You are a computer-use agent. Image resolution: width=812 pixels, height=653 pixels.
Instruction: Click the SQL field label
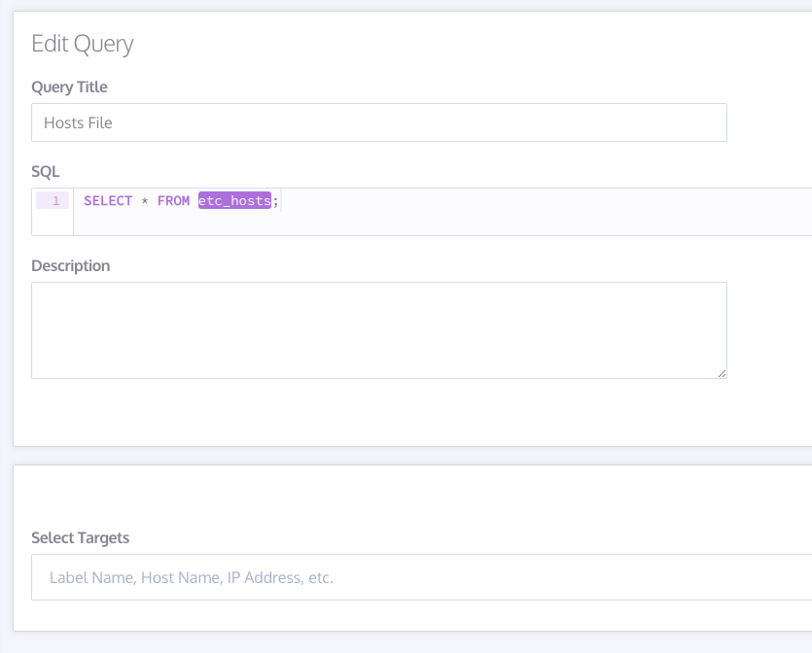44,171
